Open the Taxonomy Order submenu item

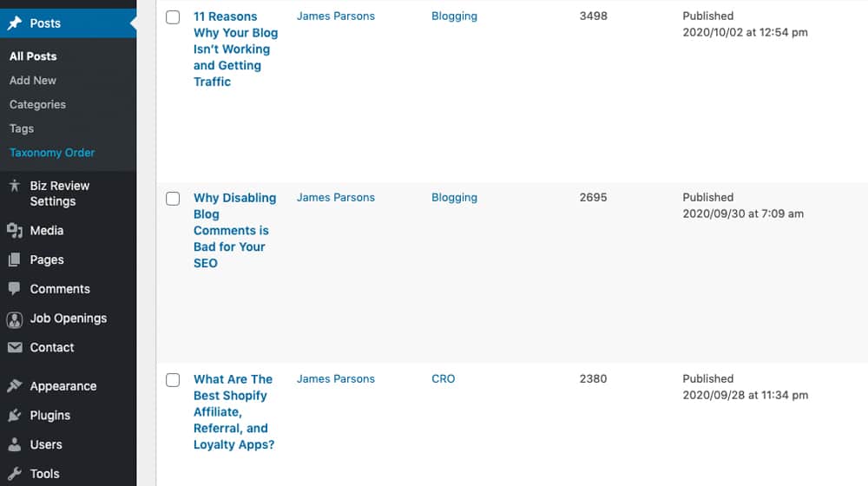point(52,153)
